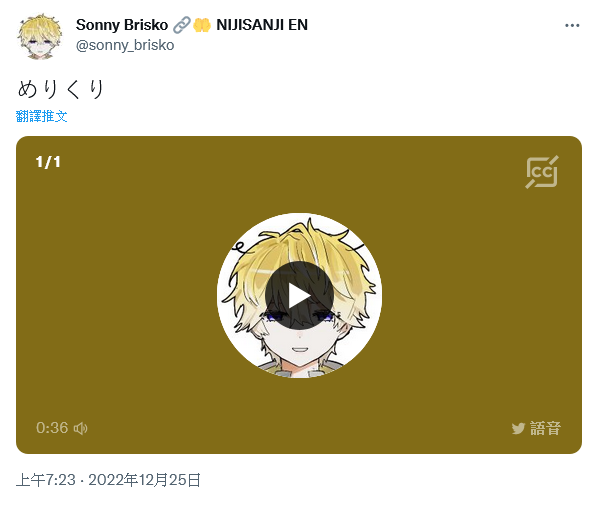The height and width of the screenshot is (505, 598).
Task: Click the chain link emoji beside the name
Action: (182, 25)
